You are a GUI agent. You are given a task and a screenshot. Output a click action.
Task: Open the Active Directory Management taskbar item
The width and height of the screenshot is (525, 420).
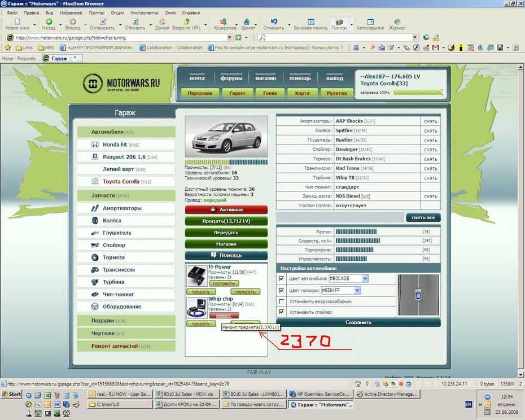tap(387, 394)
